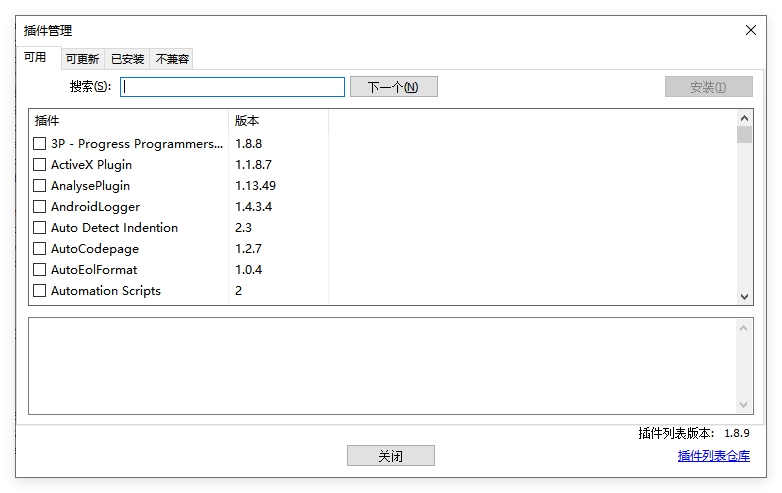Click the 关闭 button
Screen dimensions: 782x493
(391, 456)
